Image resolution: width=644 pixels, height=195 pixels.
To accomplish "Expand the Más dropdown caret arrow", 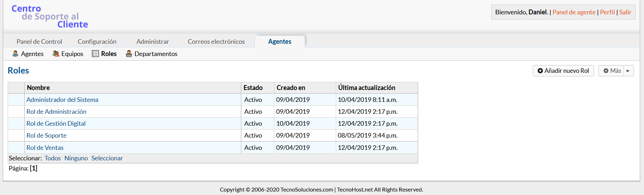I will click(x=628, y=71).
